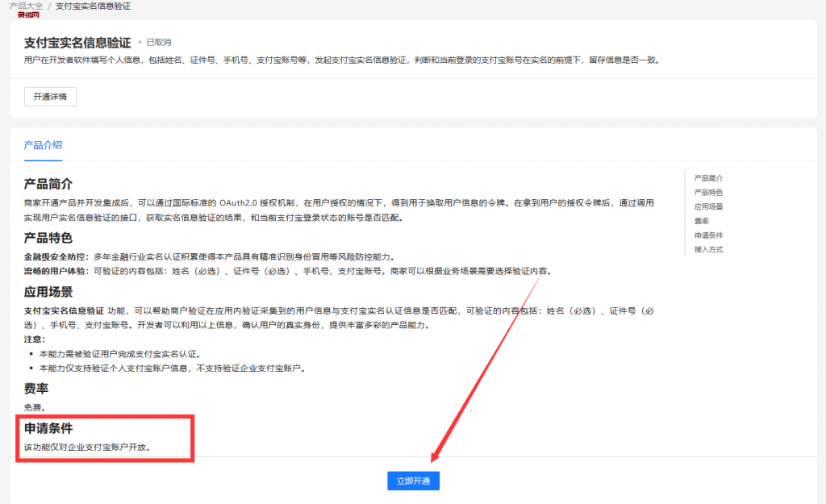Switch to the 产品介绍 tab

point(43,145)
